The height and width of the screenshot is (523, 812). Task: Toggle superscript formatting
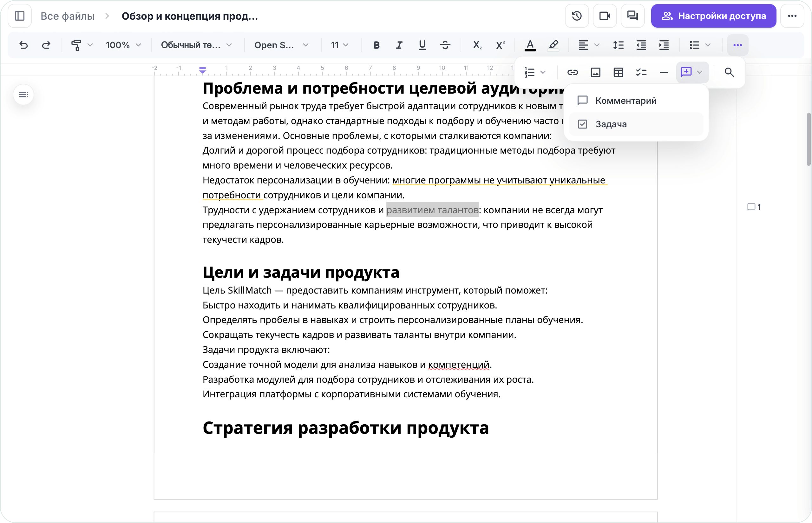pyautogui.click(x=500, y=45)
